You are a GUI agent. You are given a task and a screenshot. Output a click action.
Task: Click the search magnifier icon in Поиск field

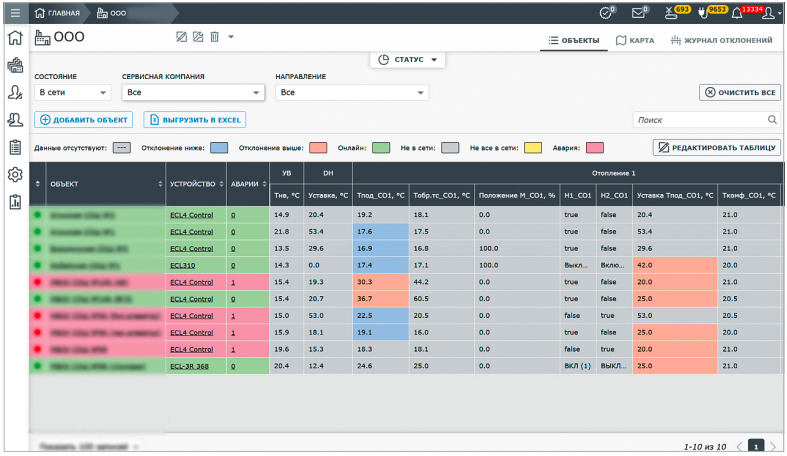pyautogui.click(x=772, y=120)
